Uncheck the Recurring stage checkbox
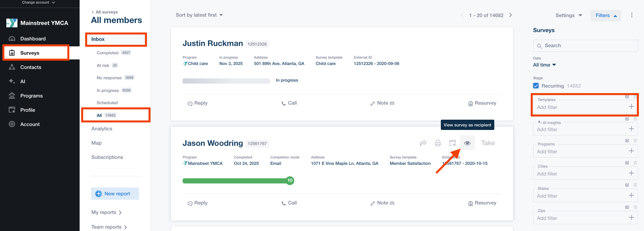 (x=536, y=86)
